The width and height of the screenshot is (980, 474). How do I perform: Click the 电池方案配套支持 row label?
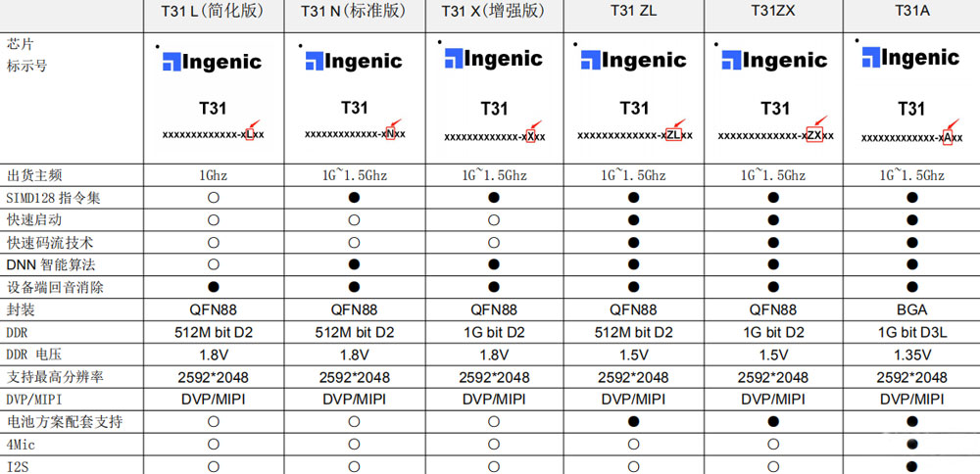point(65,421)
